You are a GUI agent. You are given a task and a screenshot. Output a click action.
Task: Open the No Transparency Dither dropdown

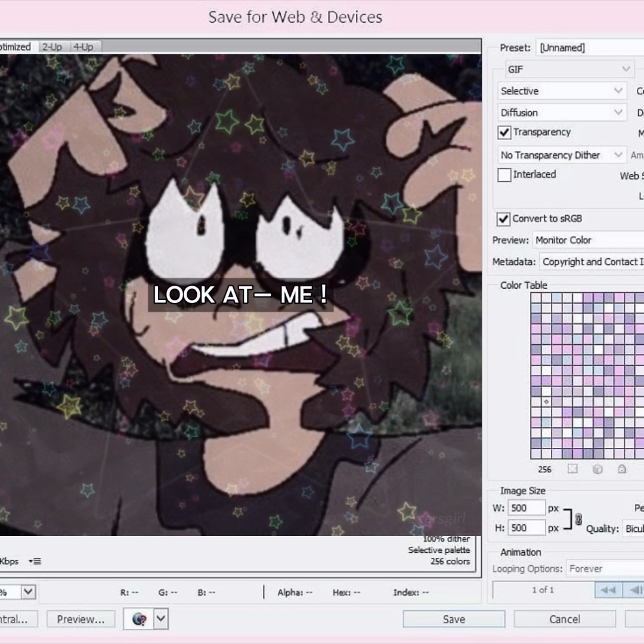coord(562,155)
